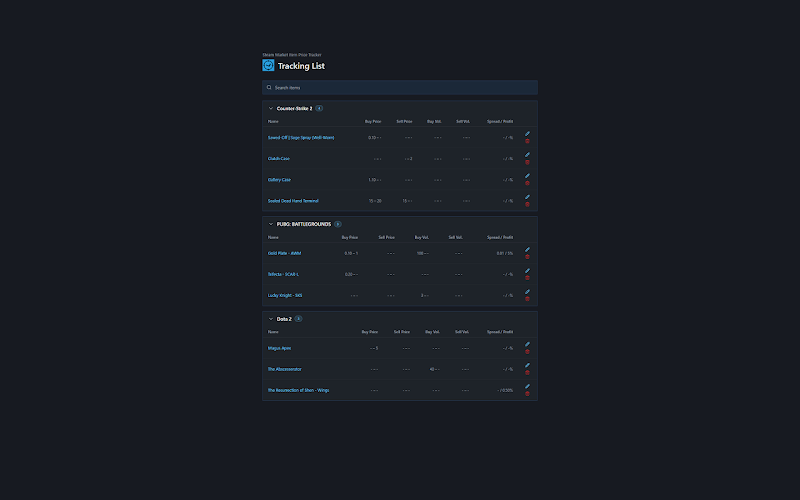Focus the Search items field

(400, 87)
